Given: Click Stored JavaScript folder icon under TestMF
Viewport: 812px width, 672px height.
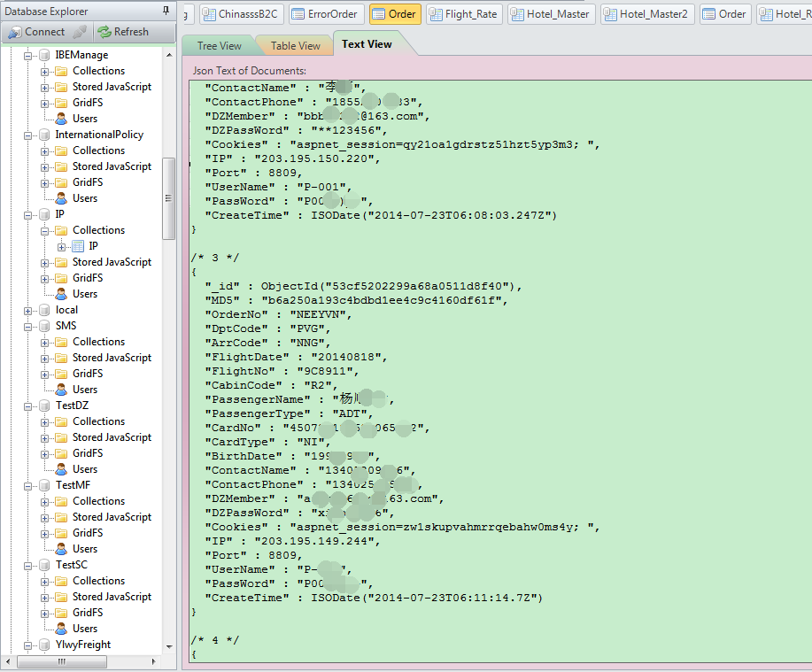Looking at the screenshot, I should (61, 517).
